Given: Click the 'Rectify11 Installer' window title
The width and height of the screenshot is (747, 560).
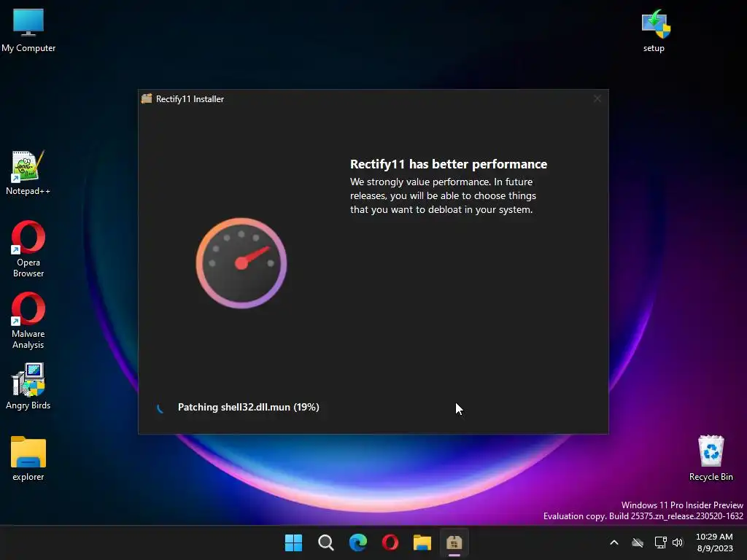Looking at the screenshot, I should tap(190, 99).
